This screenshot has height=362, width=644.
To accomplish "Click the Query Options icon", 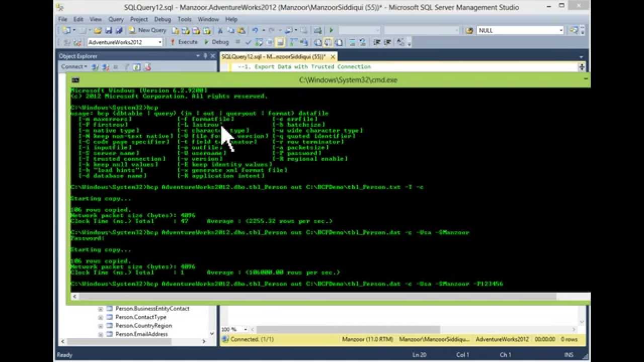I will 269,42.
